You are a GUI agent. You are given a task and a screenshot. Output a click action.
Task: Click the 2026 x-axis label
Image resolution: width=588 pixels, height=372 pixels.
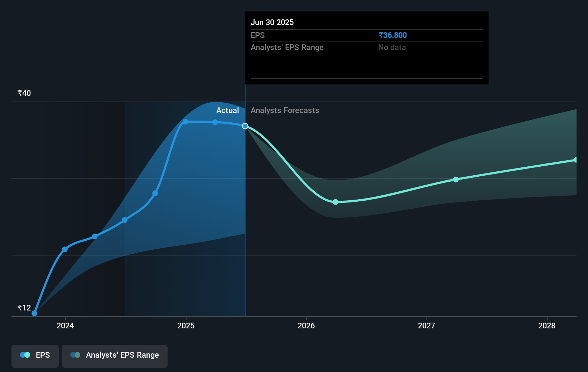point(306,325)
